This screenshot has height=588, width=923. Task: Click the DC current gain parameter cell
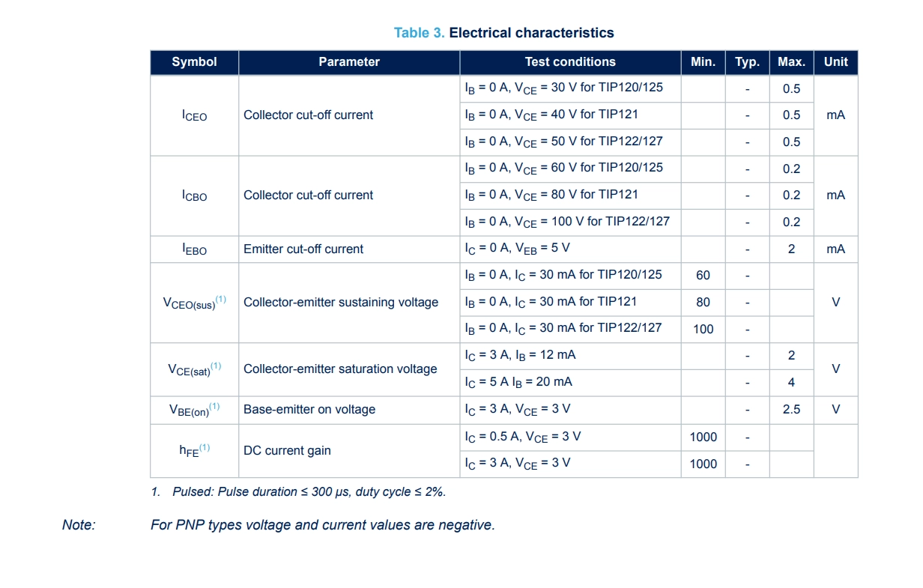coord(349,451)
